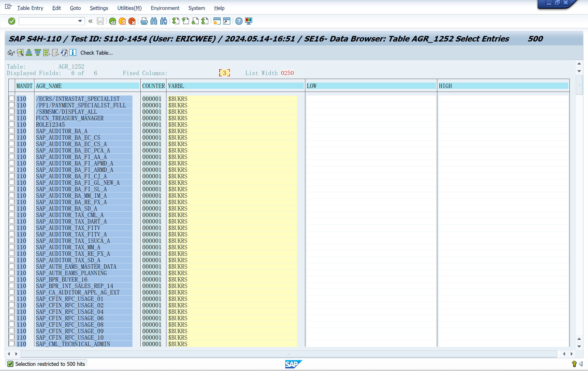The image size is (588, 371).
Task: Open the Settings menu
Action: 99,8
